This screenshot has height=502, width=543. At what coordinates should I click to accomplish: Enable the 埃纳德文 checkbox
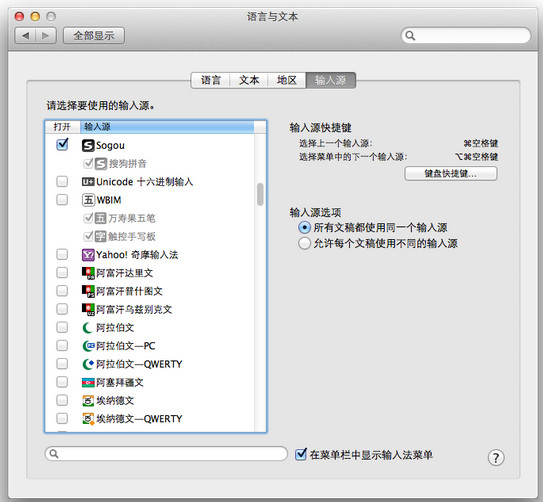tap(62, 400)
